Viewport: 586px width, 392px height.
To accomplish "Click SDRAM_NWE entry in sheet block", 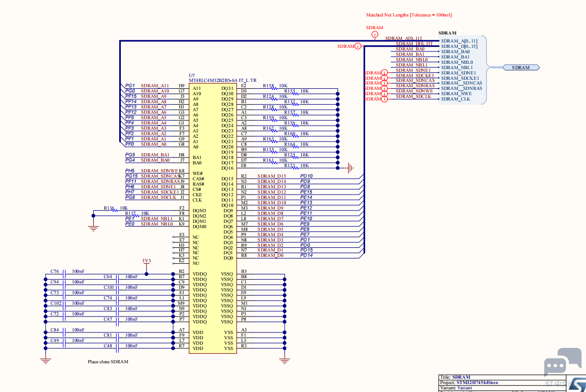I will (x=456, y=94).
